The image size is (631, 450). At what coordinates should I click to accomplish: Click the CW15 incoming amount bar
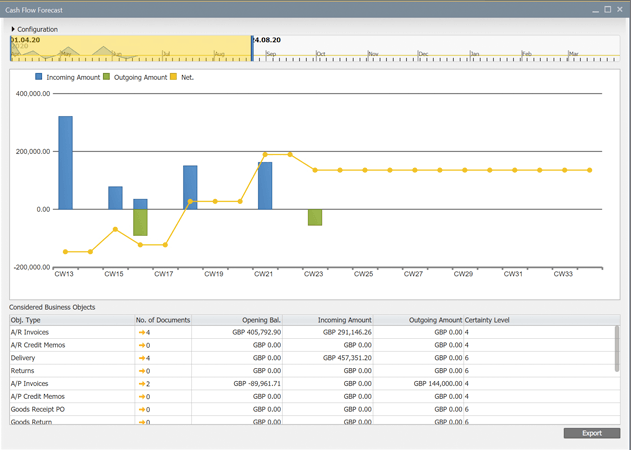(115, 198)
